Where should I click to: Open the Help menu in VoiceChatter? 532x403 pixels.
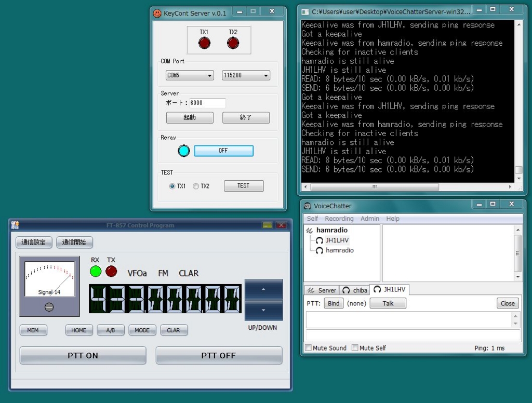393,219
